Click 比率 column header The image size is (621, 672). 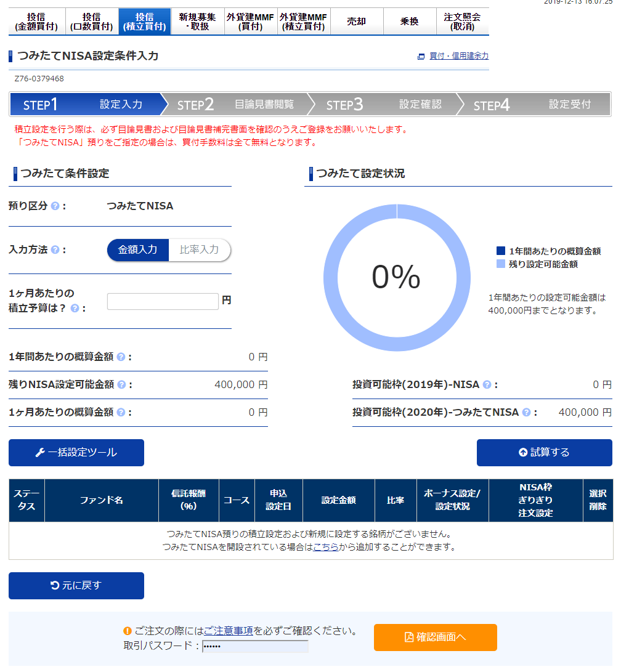(396, 500)
